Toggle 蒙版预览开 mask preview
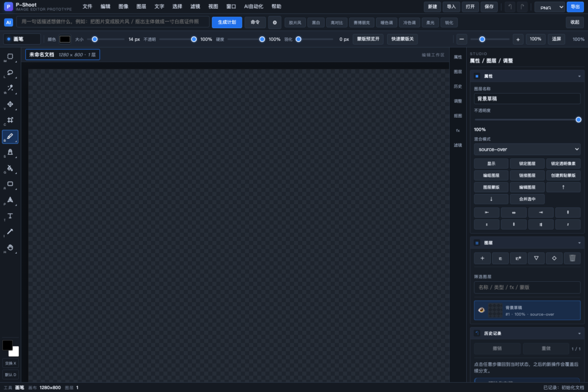Screen dimensions: 588x392 pos(368,39)
